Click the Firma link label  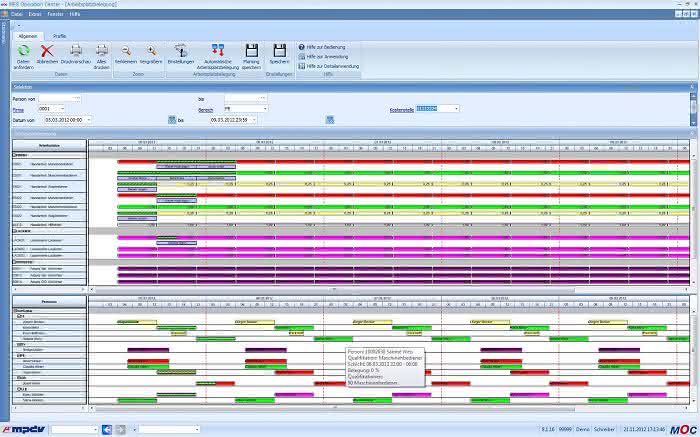pos(18,110)
